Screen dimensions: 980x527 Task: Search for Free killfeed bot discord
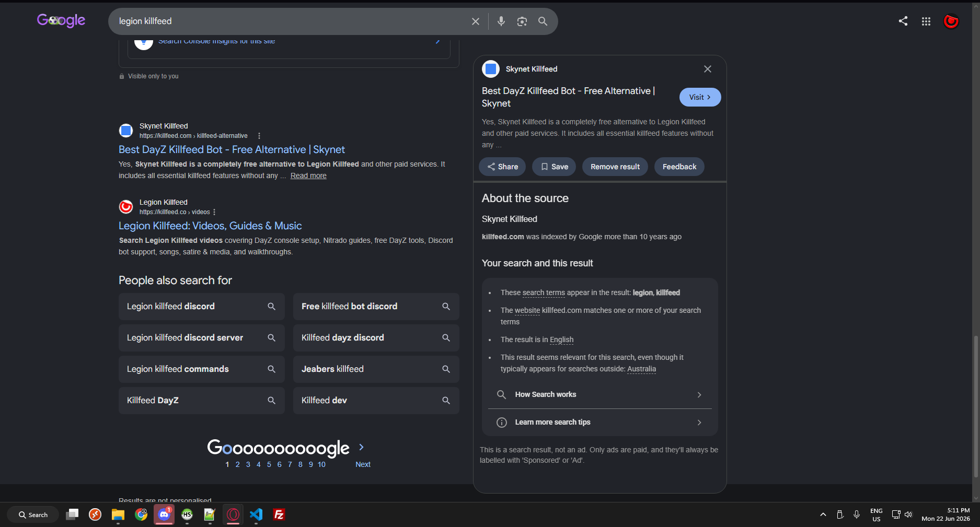[x=376, y=307]
